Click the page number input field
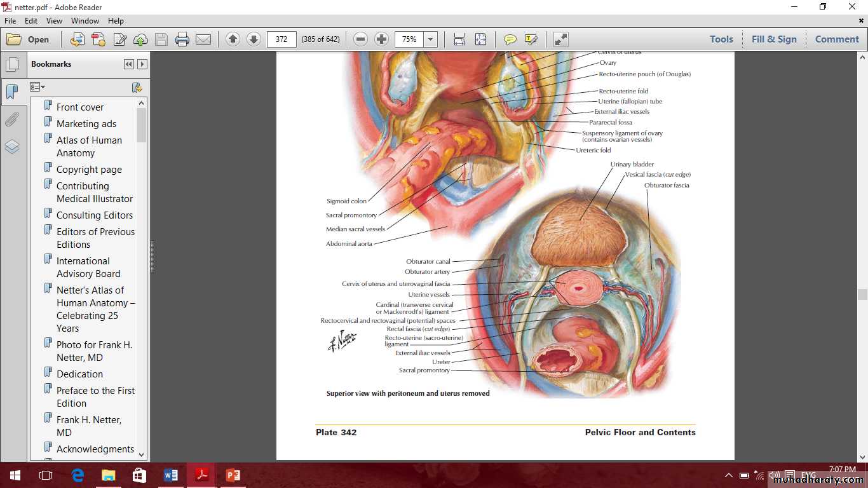 click(281, 39)
